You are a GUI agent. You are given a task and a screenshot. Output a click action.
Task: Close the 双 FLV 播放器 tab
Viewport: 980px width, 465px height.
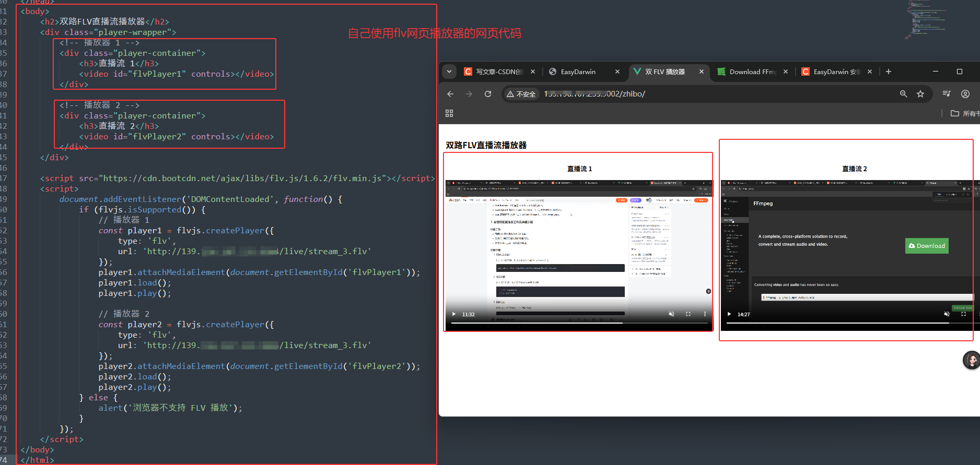point(702,71)
